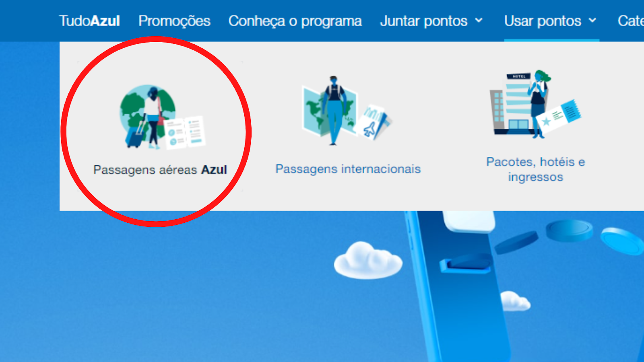The image size is (644, 362).
Task: Expand the Juntar pontos chevron arrow
Action: (479, 20)
